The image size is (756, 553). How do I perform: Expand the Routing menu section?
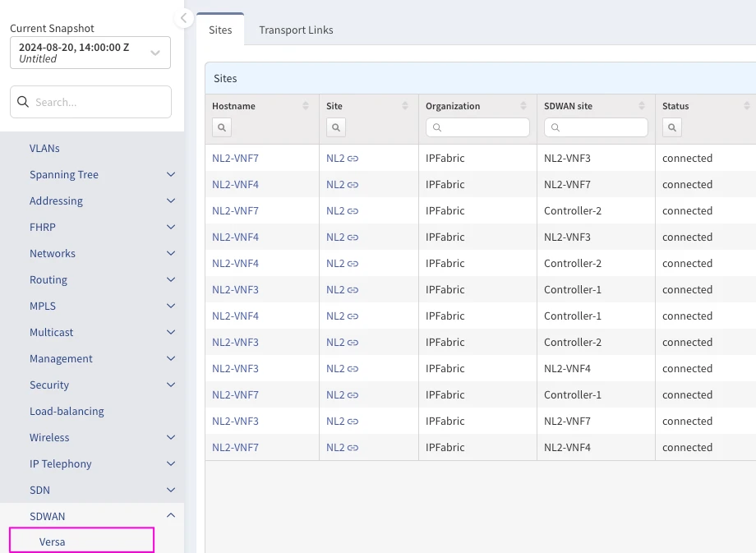(x=171, y=280)
